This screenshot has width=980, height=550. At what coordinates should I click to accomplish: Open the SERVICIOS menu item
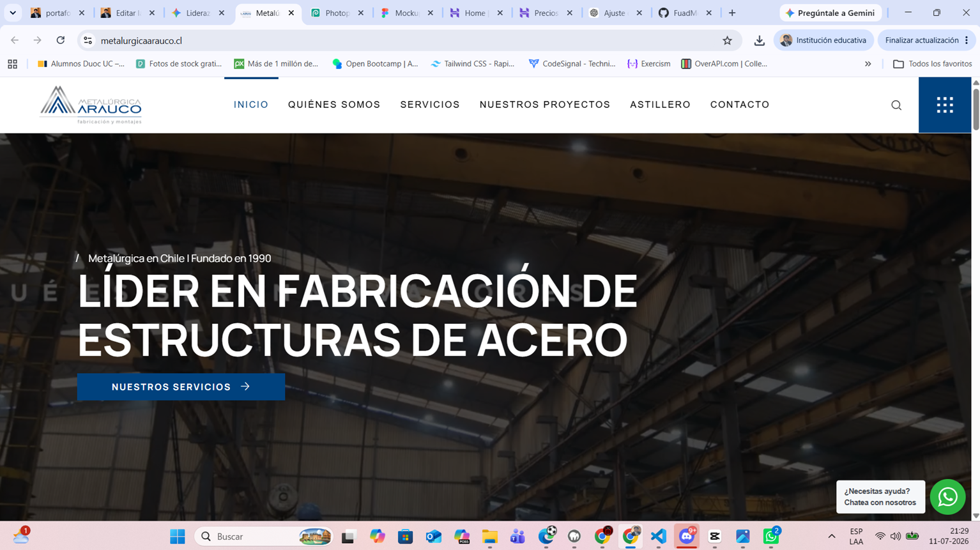[x=430, y=105]
